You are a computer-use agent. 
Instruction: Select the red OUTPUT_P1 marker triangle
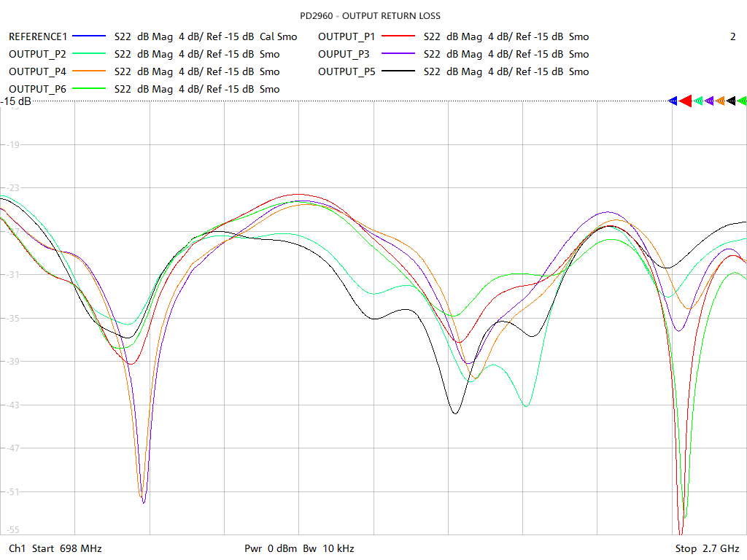pyautogui.click(x=685, y=101)
